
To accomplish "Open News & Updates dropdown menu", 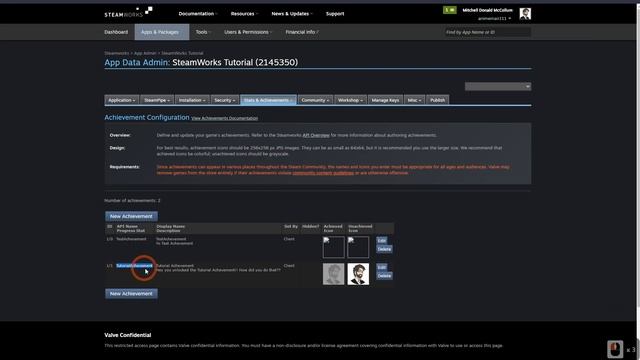I will 292,13.
